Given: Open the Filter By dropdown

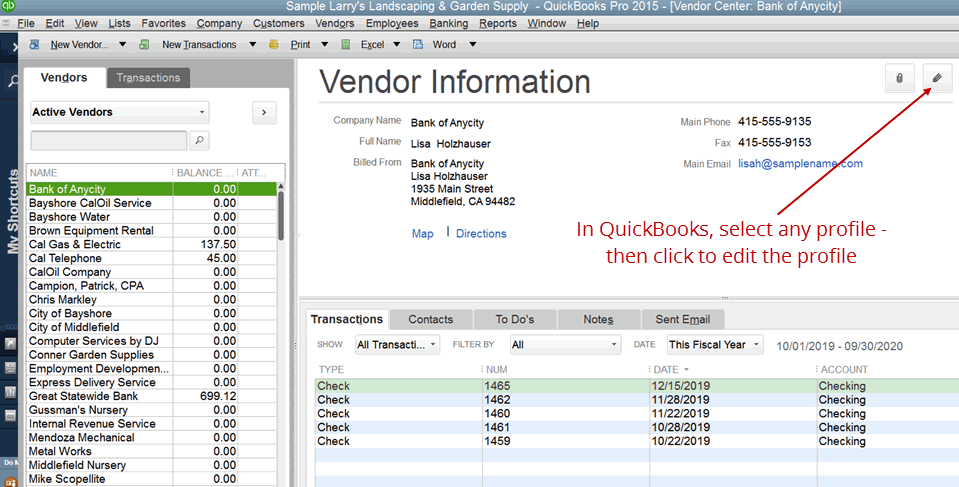Looking at the screenshot, I should 564,344.
